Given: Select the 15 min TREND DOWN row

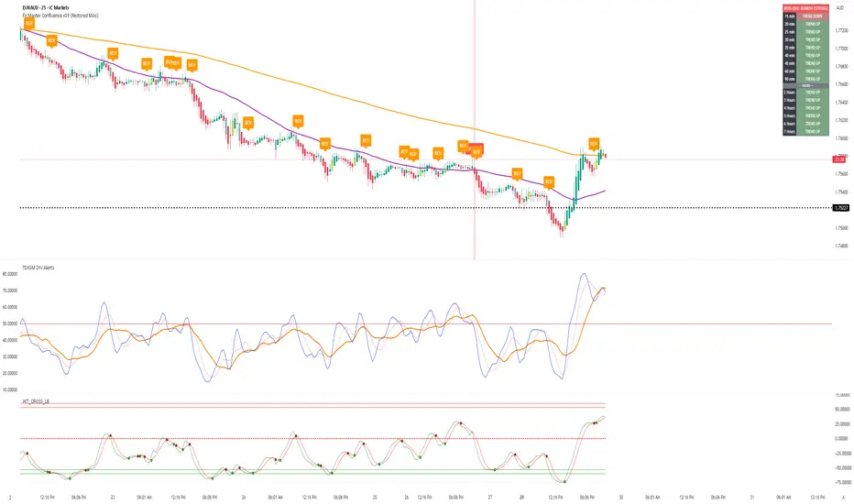Looking at the screenshot, I should 805,16.
